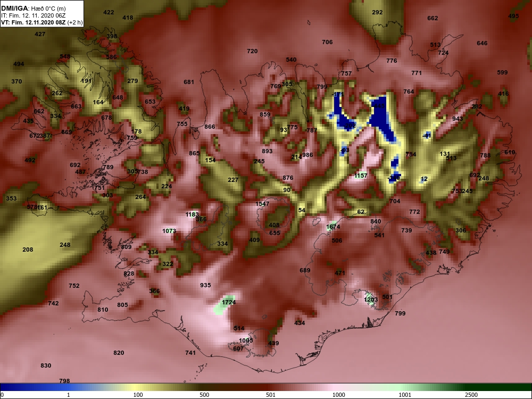Click the map value 471
The height and width of the screenshot is (399, 532).
tap(340, 273)
